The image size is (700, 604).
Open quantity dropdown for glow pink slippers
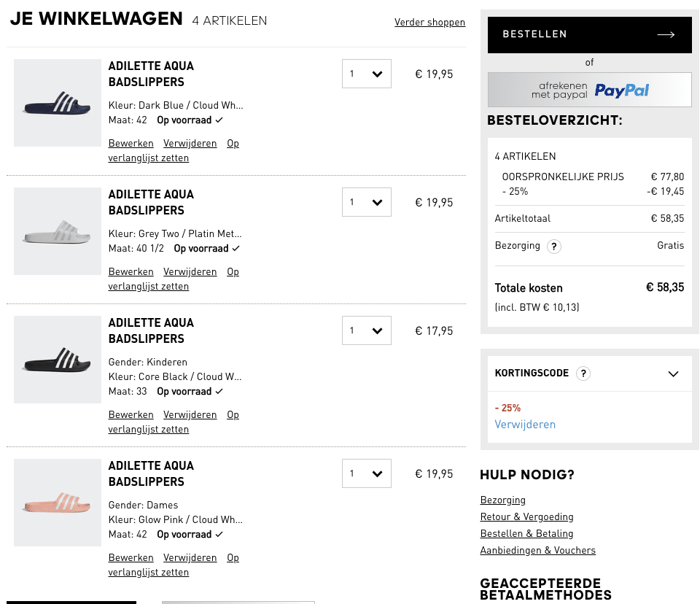coord(367,473)
